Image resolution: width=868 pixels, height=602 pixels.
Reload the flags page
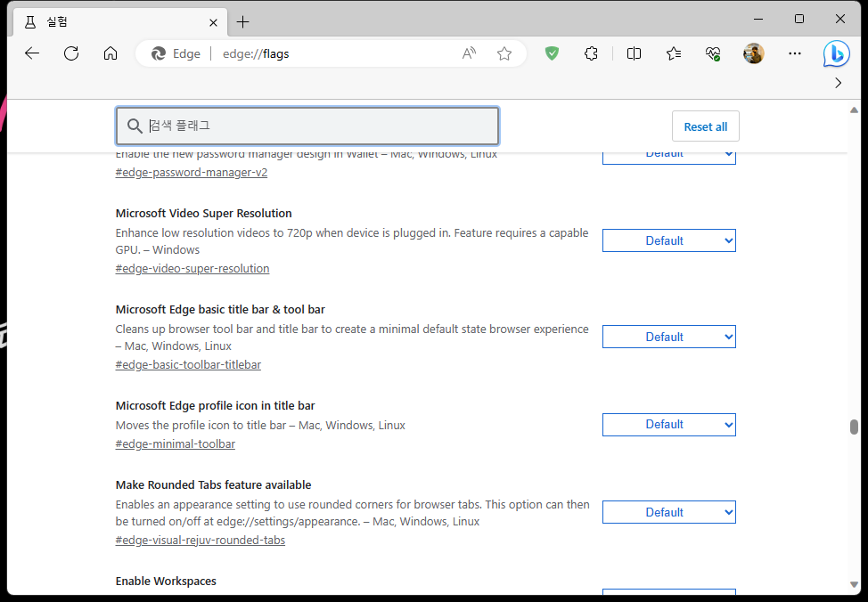click(71, 53)
